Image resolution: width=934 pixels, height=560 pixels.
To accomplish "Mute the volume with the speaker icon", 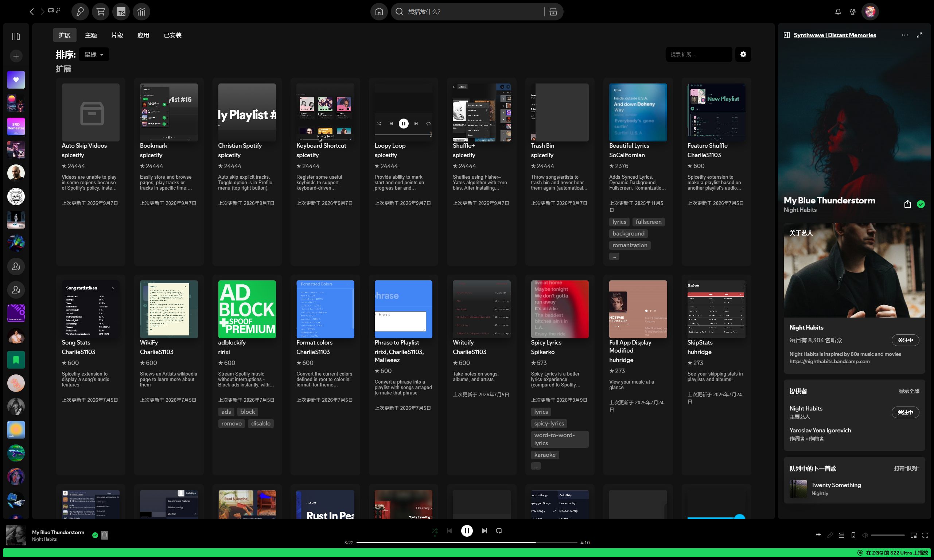I will coord(865,535).
